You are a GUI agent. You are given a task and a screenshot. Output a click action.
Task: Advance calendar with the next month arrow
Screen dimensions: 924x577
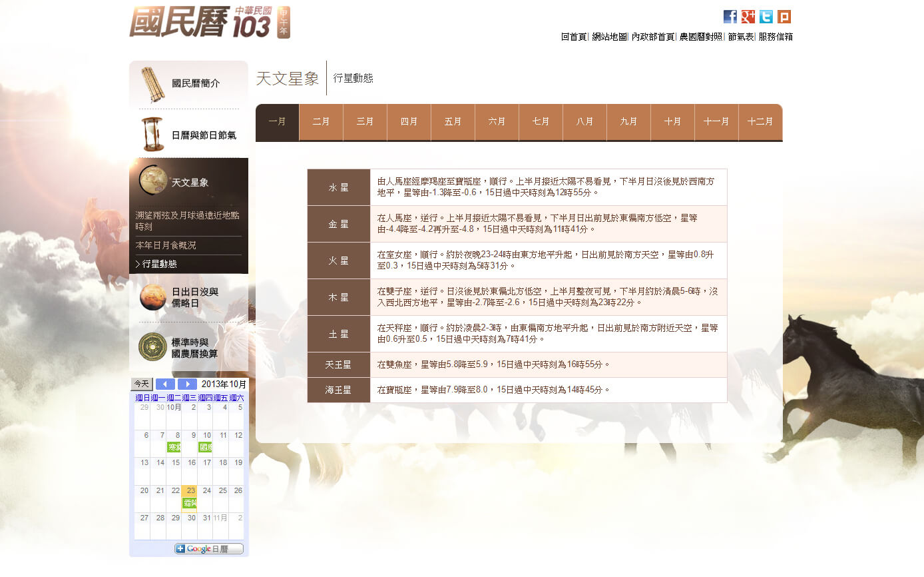pos(188,384)
